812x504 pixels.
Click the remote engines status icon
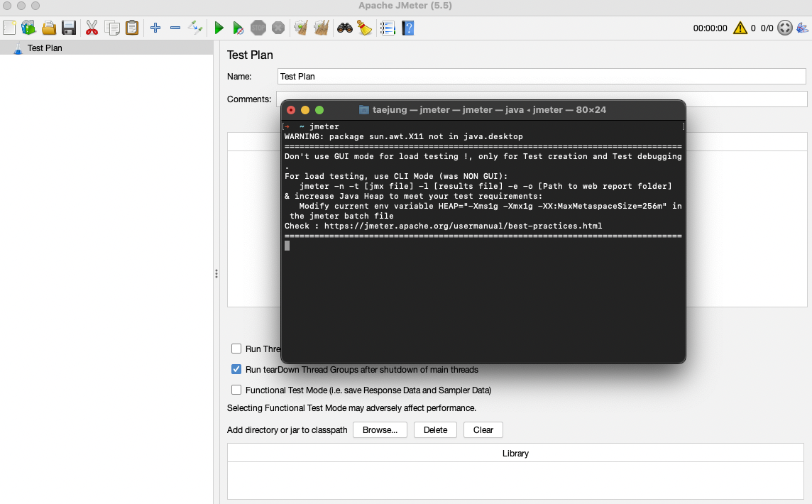tap(785, 28)
